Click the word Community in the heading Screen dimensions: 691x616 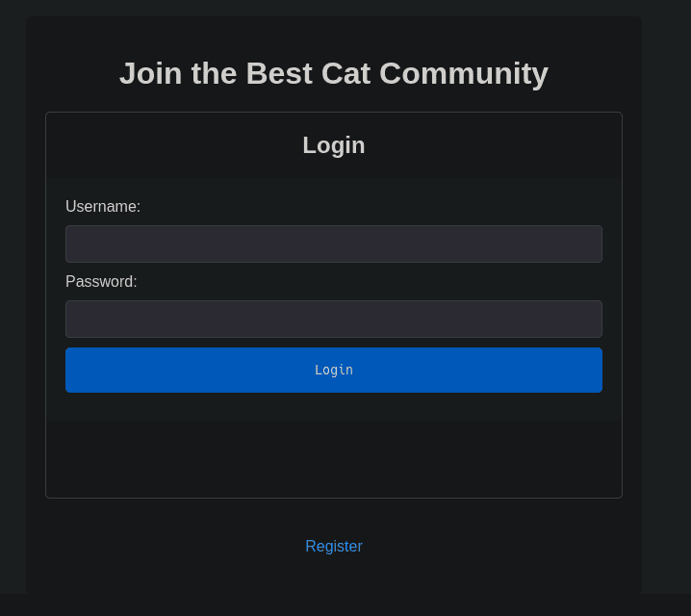[x=464, y=74]
